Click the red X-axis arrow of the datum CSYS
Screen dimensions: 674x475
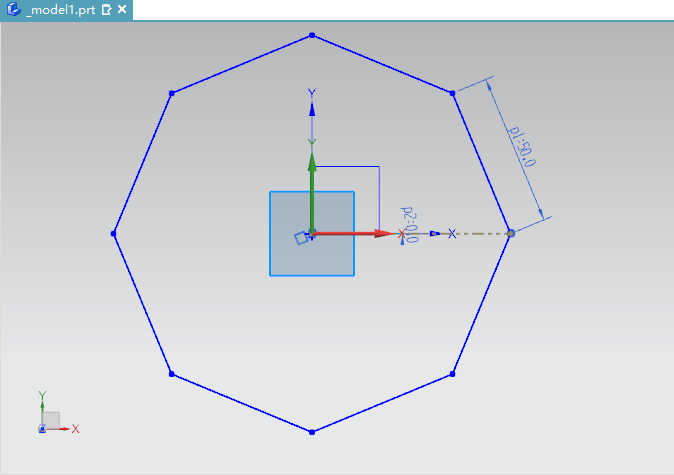tap(353, 233)
